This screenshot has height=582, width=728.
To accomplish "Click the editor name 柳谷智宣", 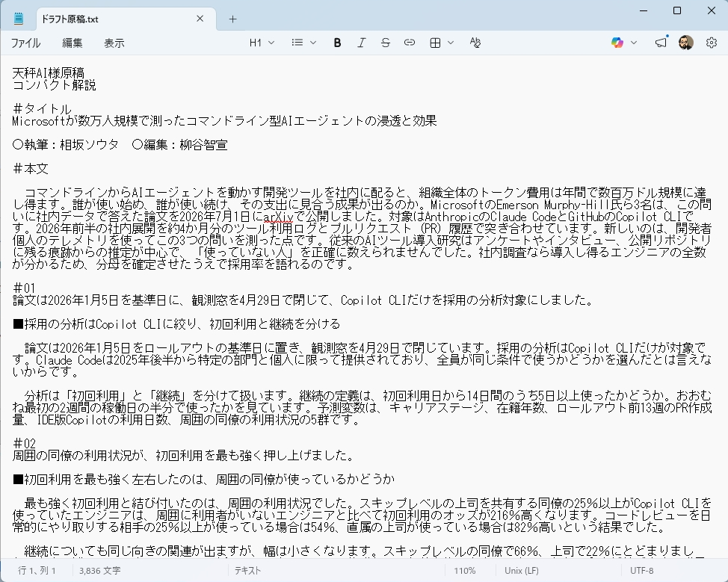I will click(x=203, y=145).
